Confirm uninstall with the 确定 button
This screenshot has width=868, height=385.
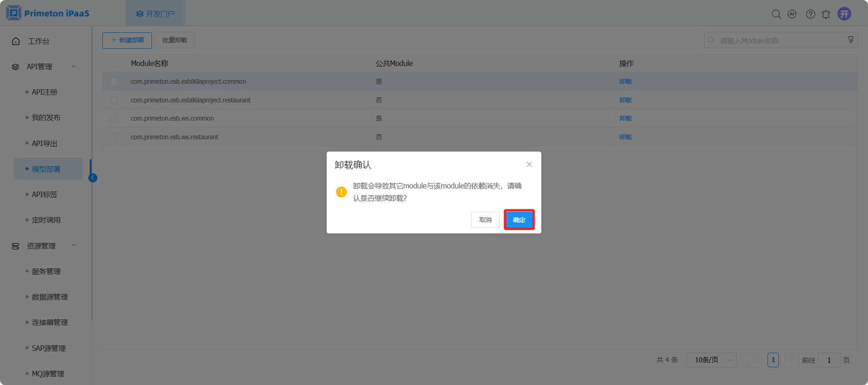[x=519, y=220]
